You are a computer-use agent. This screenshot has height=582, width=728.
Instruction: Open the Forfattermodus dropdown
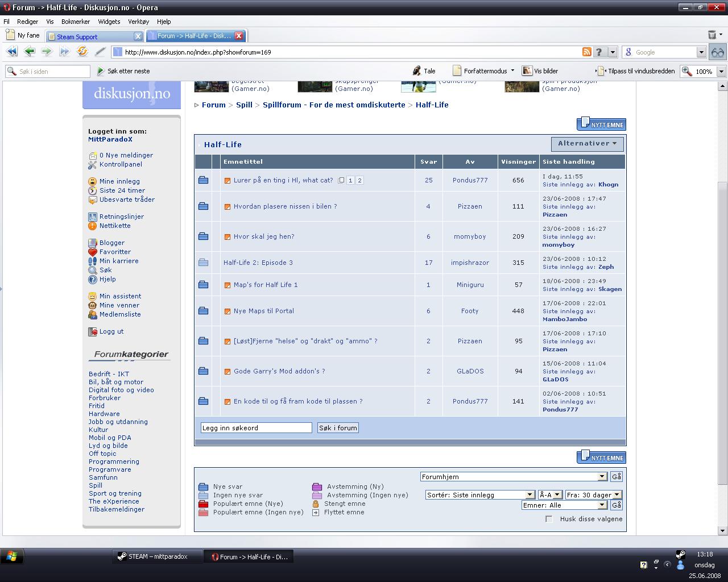click(x=512, y=71)
